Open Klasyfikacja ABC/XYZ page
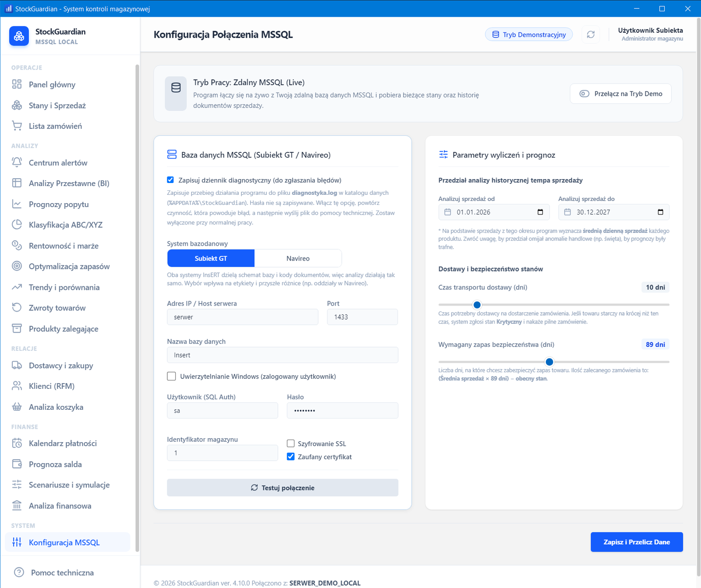 pos(68,225)
